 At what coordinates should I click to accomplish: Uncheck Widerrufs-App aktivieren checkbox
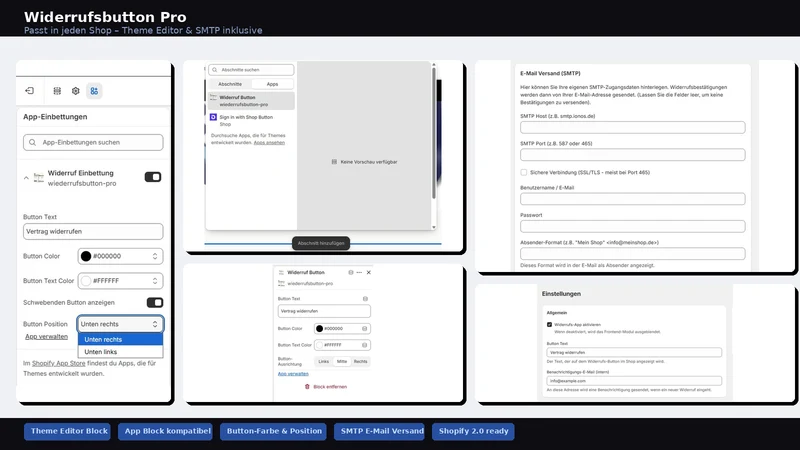click(549, 324)
